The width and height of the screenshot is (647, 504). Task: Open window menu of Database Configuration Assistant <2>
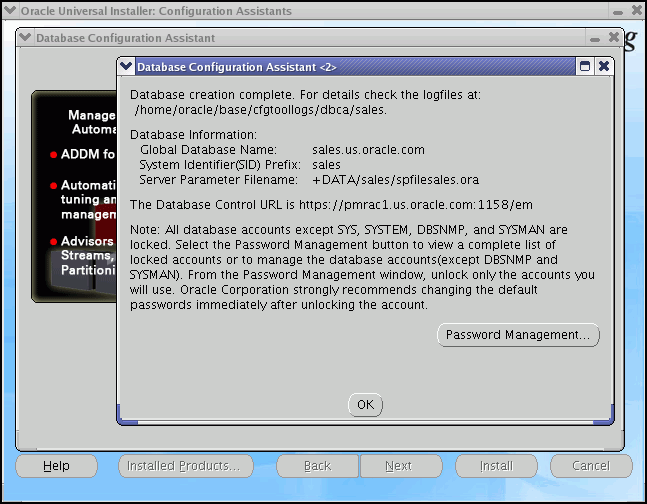[x=126, y=66]
